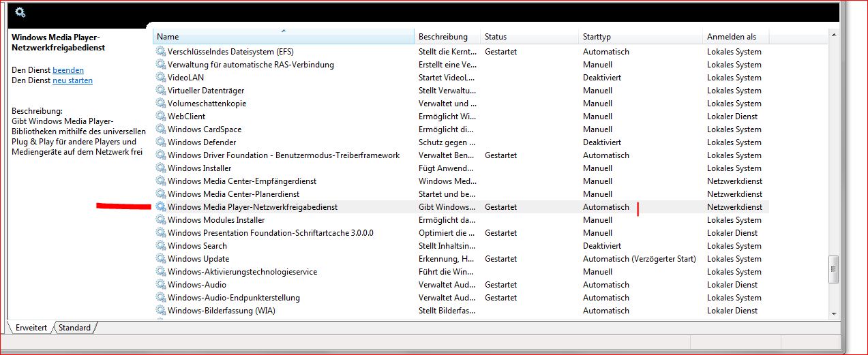Viewport: 868px width, 355px height.
Task: Click the gear icon of Windows Update
Action: click(161, 259)
